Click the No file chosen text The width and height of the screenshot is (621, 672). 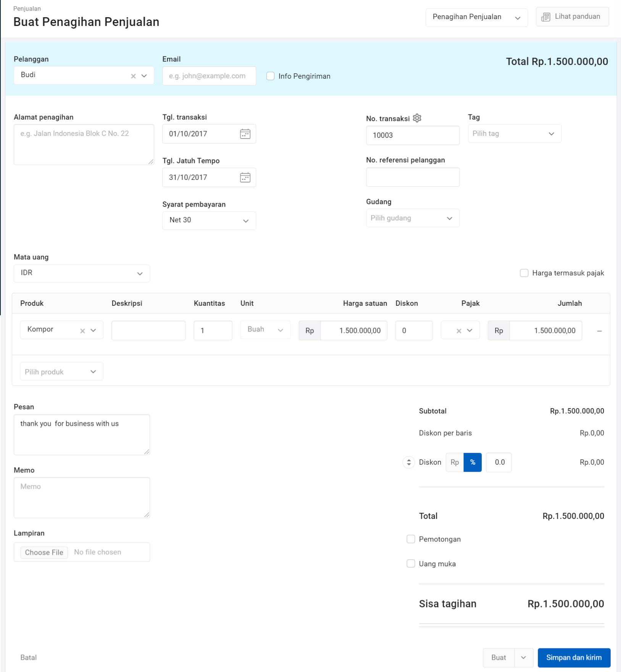98,552
